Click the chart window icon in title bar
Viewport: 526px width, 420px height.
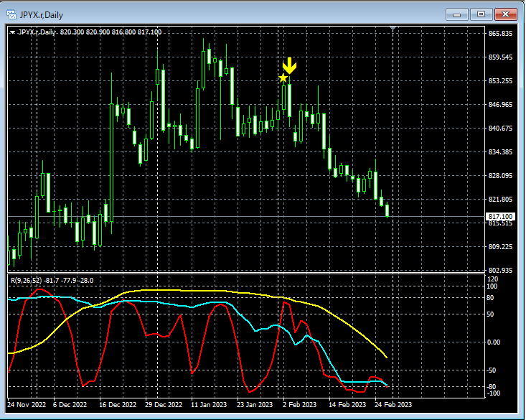coord(11,15)
